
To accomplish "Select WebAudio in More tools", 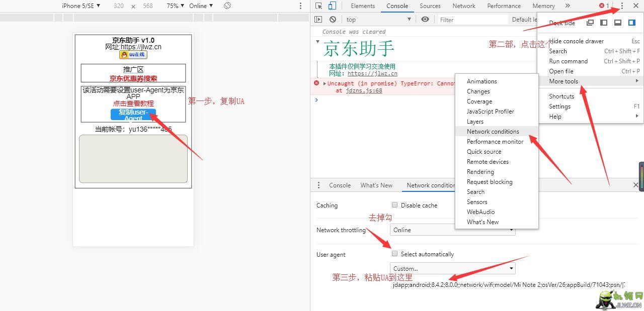I will (x=497, y=212).
